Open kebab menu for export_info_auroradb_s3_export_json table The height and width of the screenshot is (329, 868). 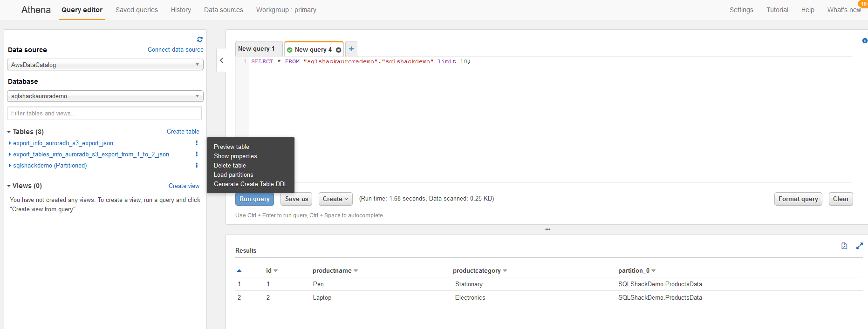tap(197, 143)
